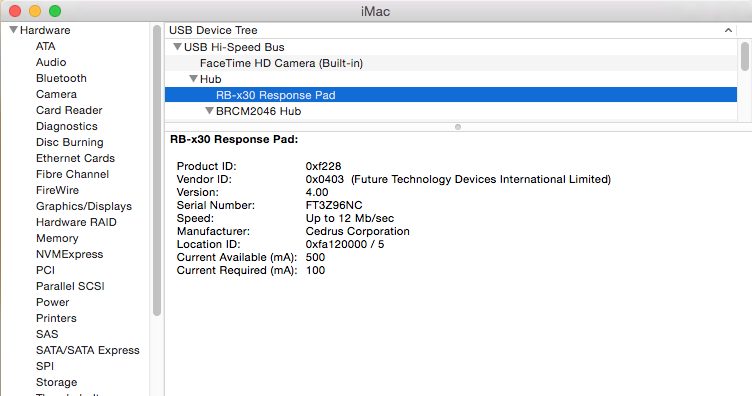752x396 pixels.
Task: Select Hardware RAID in sidebar
Action: pos(76,222)
